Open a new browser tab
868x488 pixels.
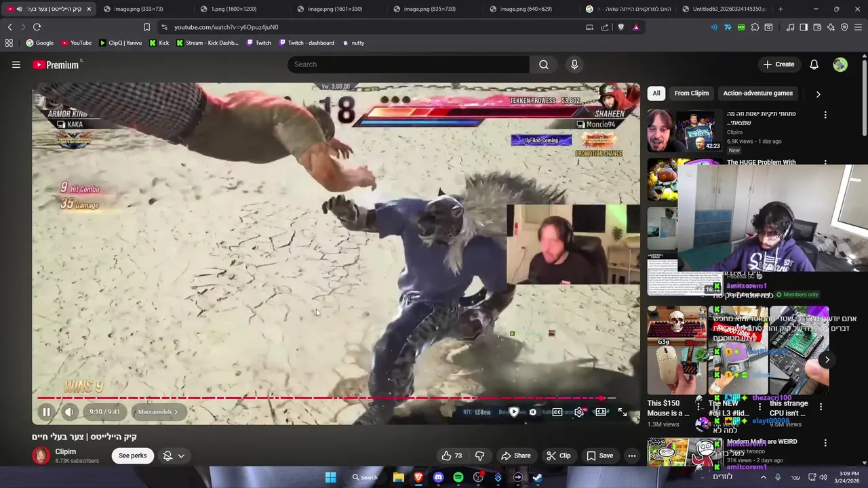pos(781,9)
